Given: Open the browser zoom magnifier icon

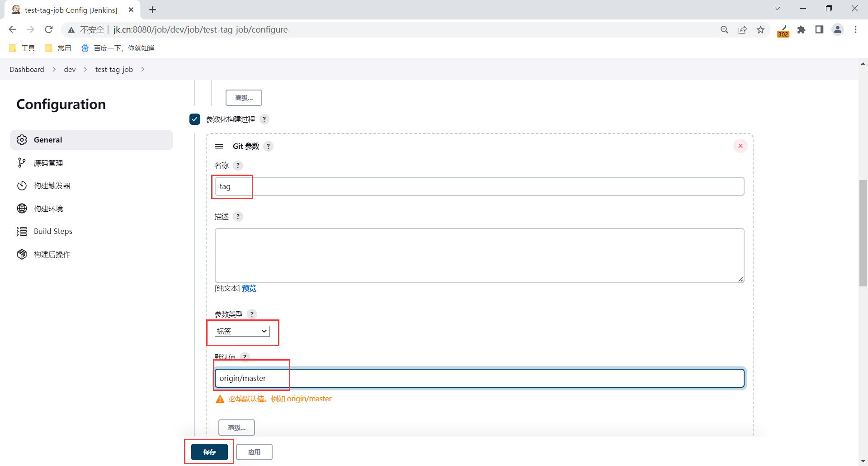Looking at the screenshot, I should point(724,29).
